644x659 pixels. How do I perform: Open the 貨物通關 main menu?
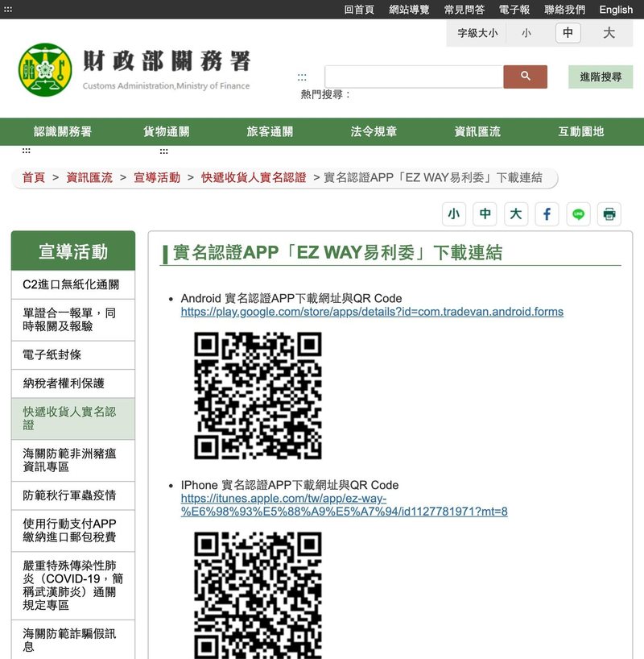167,131
